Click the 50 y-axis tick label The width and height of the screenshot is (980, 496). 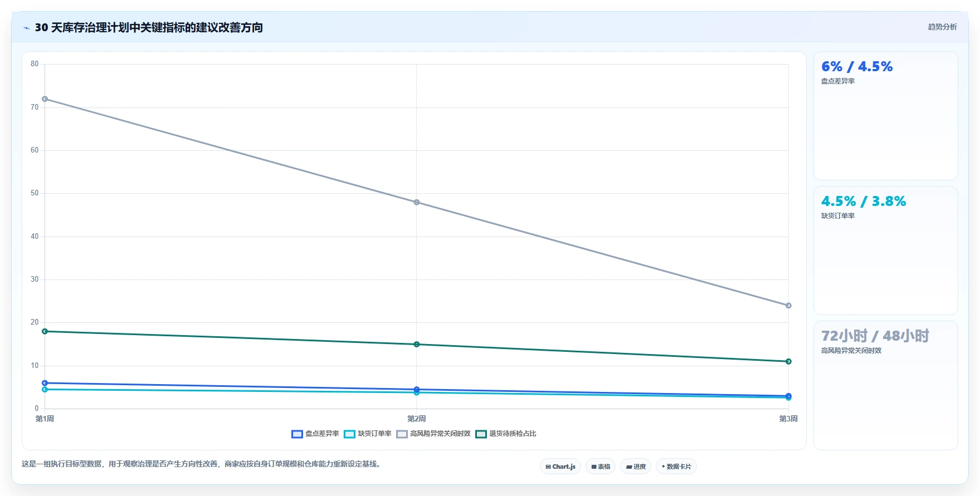35,193
